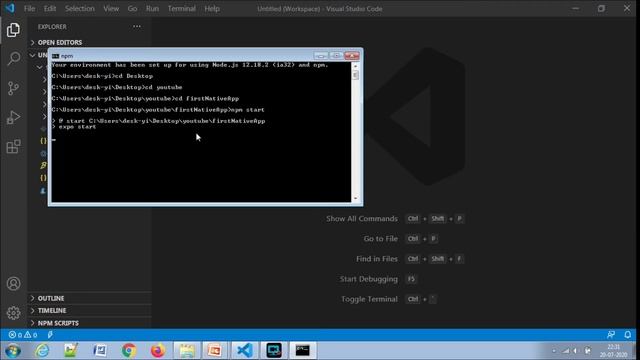Expand the NPM Scripts section
This screenshot has width=640, height=360.
tap(90, 323)
